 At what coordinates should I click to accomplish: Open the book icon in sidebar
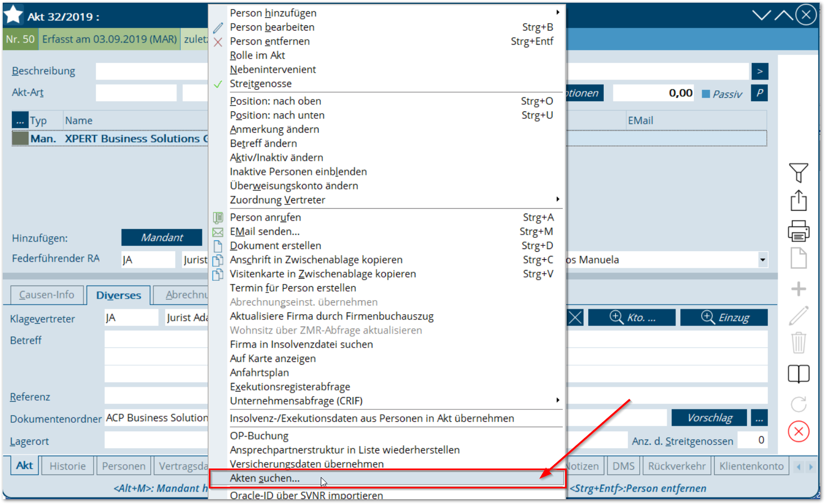coord(799,374)
